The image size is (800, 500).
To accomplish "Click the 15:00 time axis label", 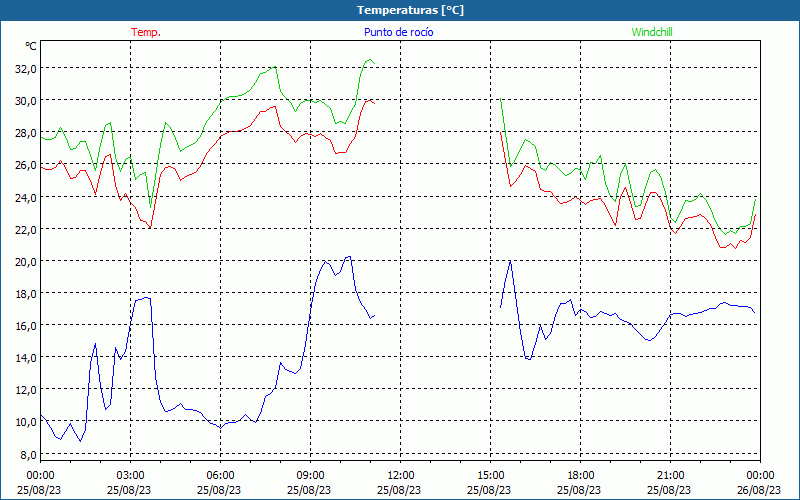I will pyautogui.click(x=490, y=475).
